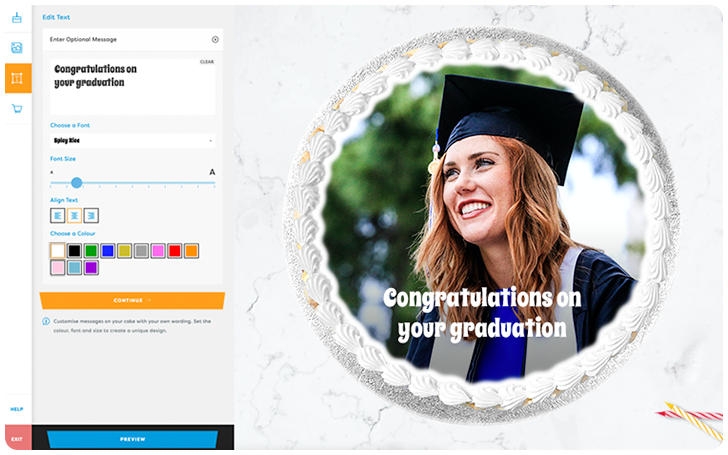Click the small A font size icon

[x=52, y=172]
